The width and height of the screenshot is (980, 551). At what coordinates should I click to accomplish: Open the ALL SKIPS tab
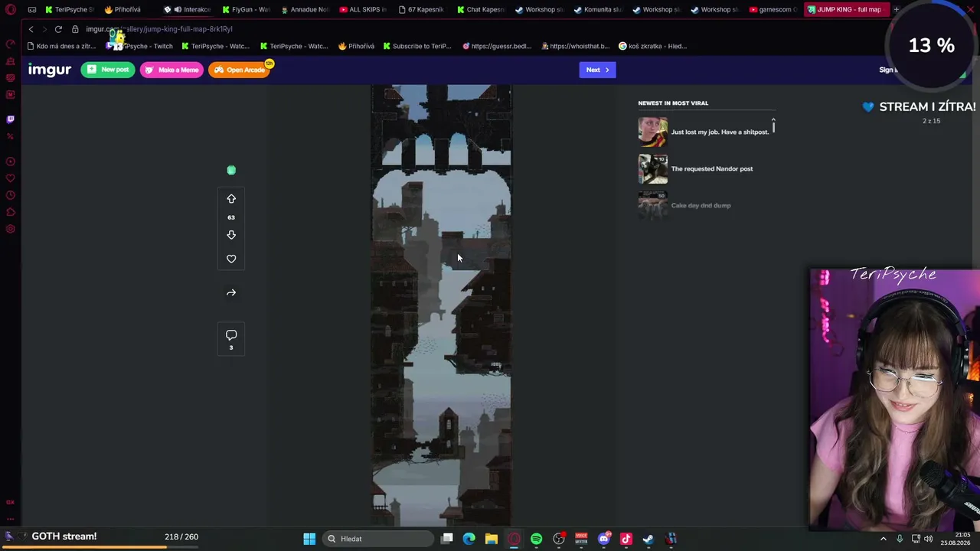[362, 10]
